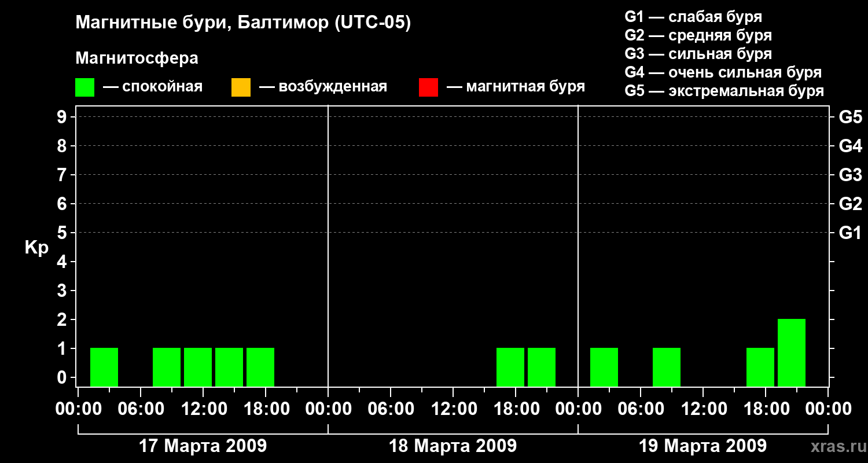Click the G2 marker on the right axis
868x463 pixels.
tap(851, 204)
